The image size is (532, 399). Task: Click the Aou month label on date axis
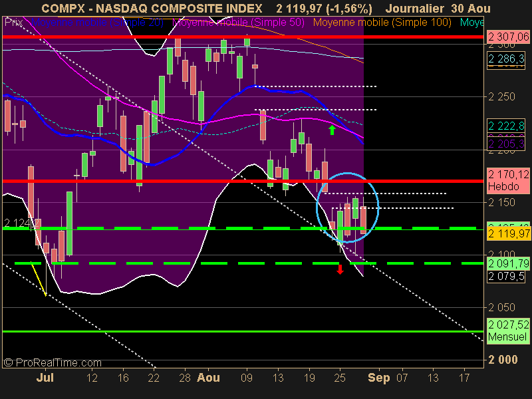[208, 378]
